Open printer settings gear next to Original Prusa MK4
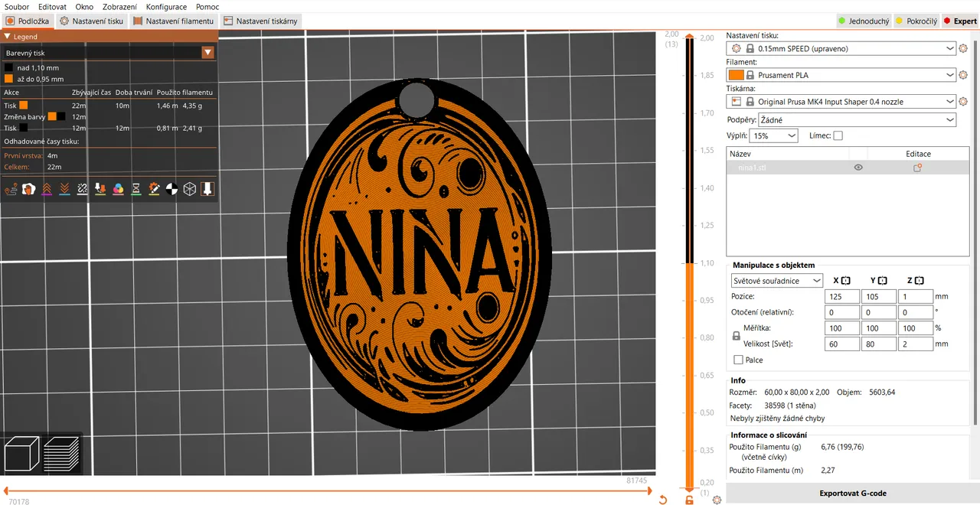Viewport: 980px width, 505px height. 963,101
